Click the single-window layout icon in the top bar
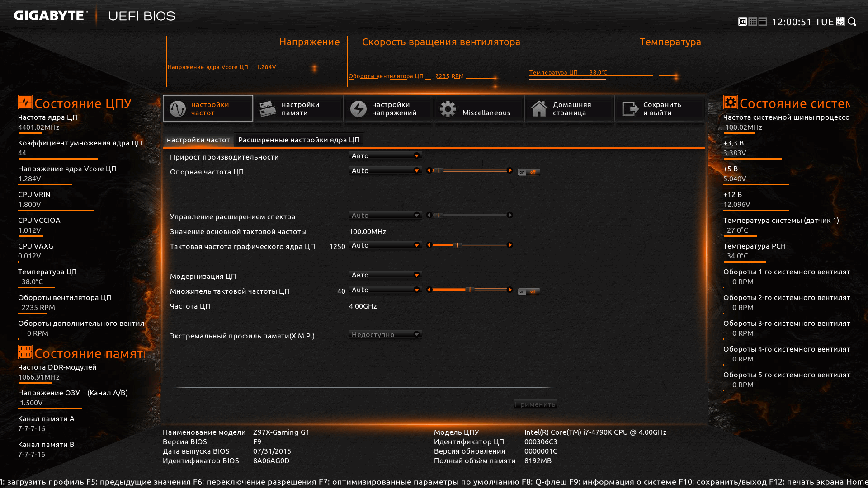 pos(763,22)
